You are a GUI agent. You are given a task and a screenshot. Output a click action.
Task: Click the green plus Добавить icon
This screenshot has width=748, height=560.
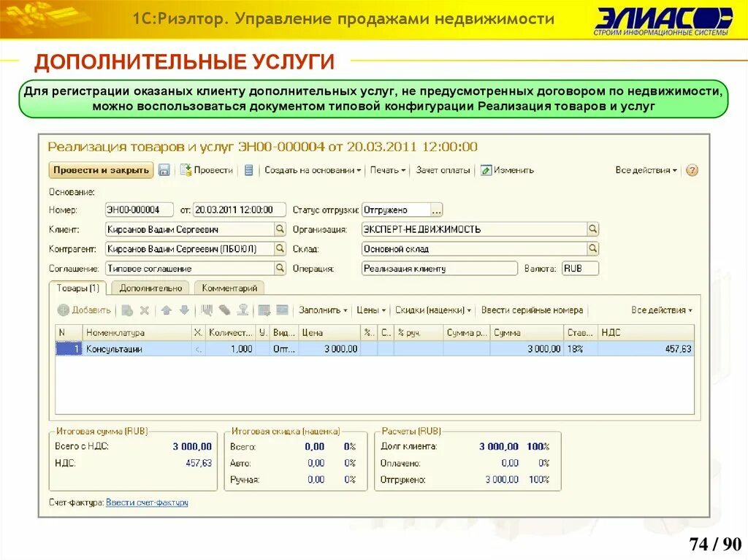pyautogui.click(x=63, y=310)
